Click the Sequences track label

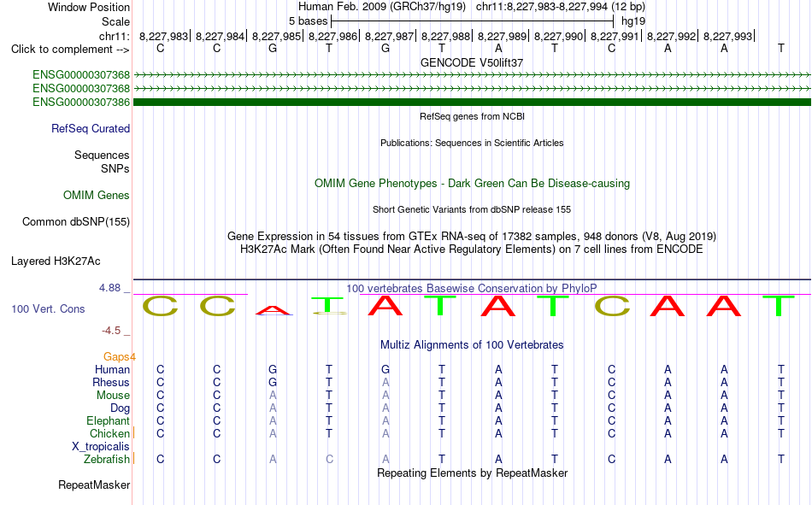[x=102, y=155]
